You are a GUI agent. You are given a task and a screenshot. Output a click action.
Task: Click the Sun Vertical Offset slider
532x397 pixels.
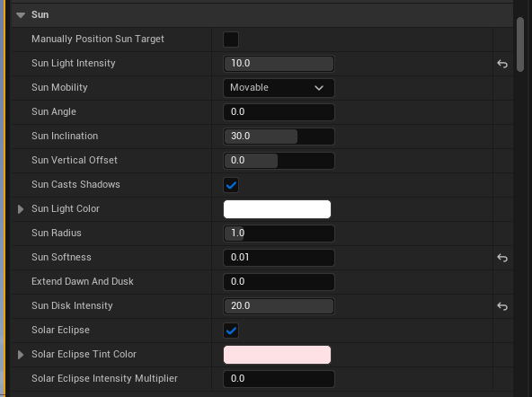pyautogui.click(x=279, y=161)
